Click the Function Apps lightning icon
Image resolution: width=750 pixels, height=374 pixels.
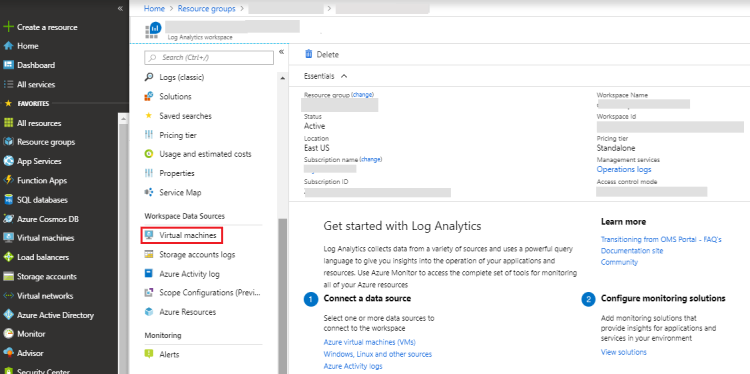pyautogui.click(x=8, y=180)
